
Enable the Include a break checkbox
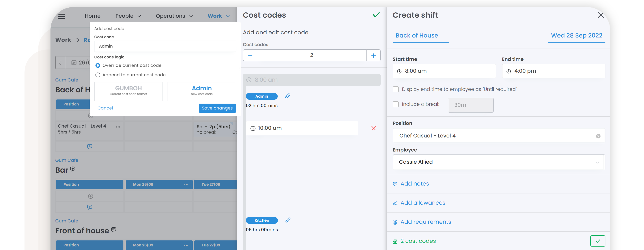395,104
